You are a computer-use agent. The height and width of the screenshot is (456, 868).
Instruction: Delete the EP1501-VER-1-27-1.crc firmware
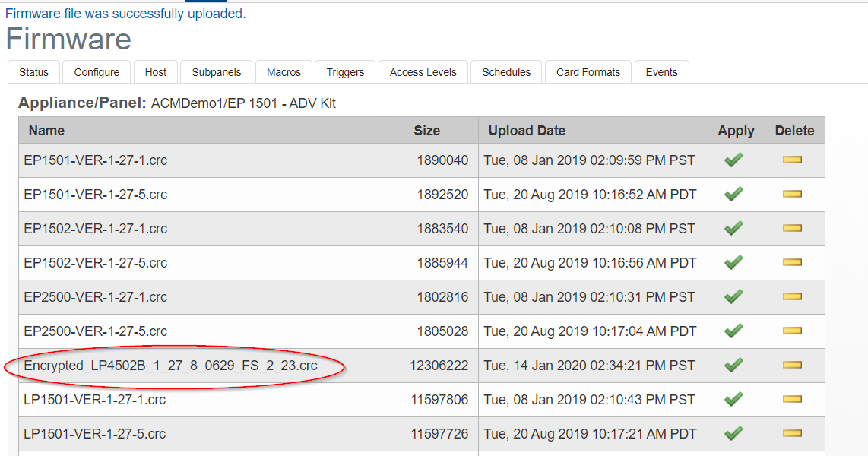(793, 160)
